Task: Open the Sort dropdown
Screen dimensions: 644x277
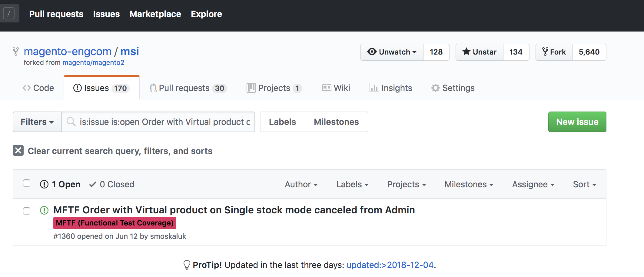Action: coord(585,184)
